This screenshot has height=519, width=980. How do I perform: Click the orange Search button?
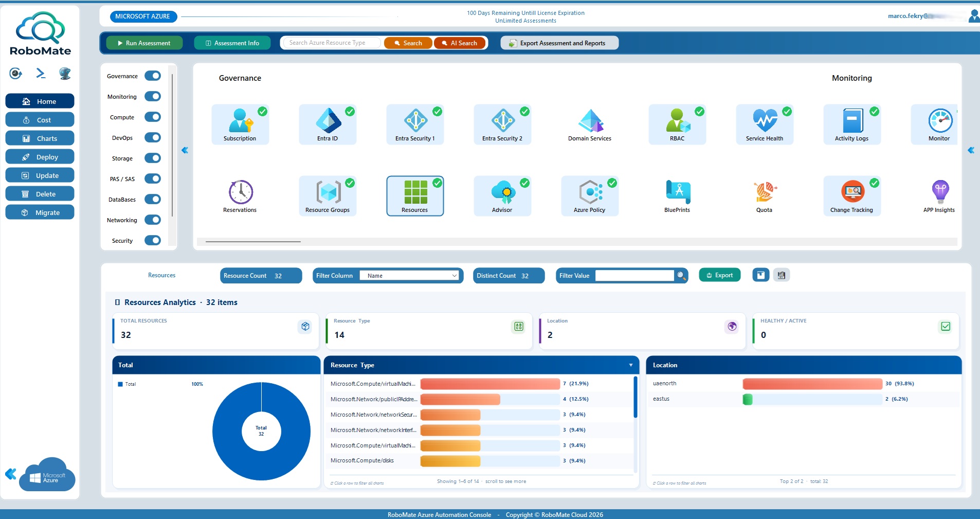408,43
